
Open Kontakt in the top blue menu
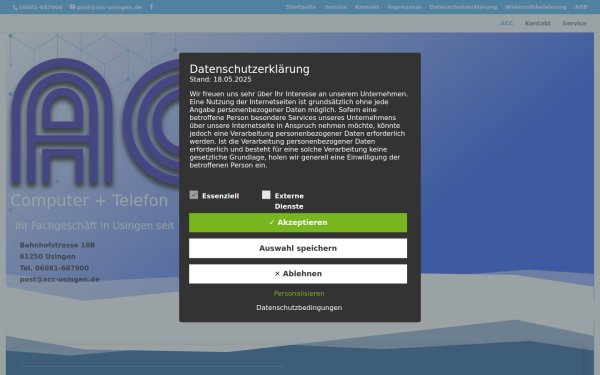click(367, 7)
